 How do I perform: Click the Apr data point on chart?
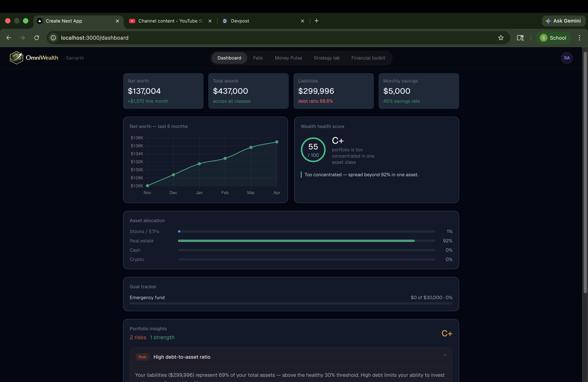276,142
